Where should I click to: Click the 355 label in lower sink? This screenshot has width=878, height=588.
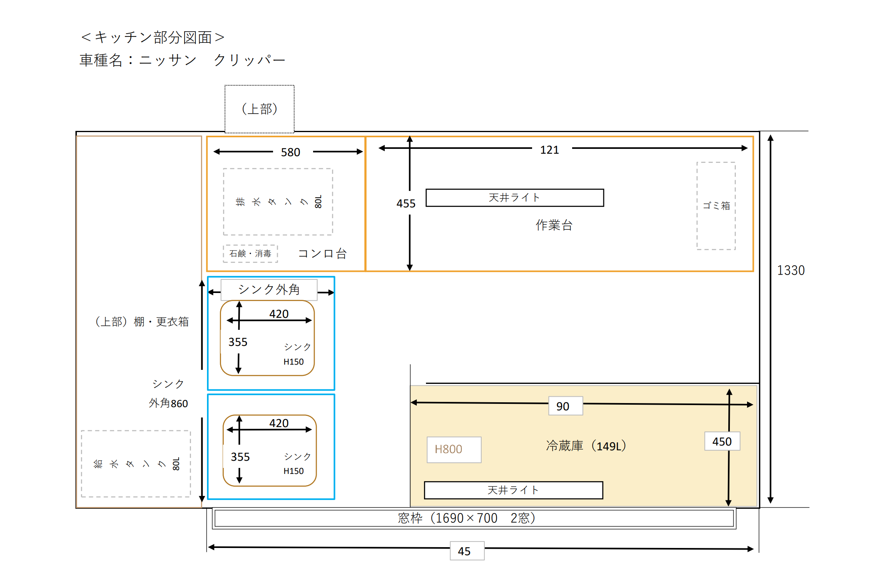[x=240, y=457]
